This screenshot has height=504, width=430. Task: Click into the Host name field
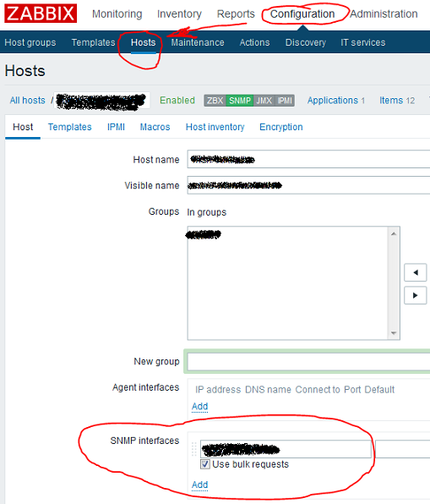(x=308, y=159)
